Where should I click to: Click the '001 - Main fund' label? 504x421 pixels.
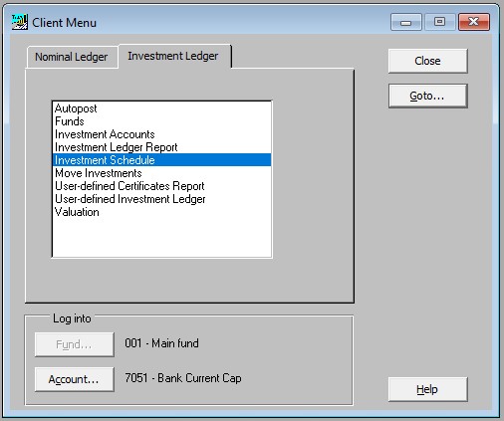pyautogui.click(x=161, y=343)
